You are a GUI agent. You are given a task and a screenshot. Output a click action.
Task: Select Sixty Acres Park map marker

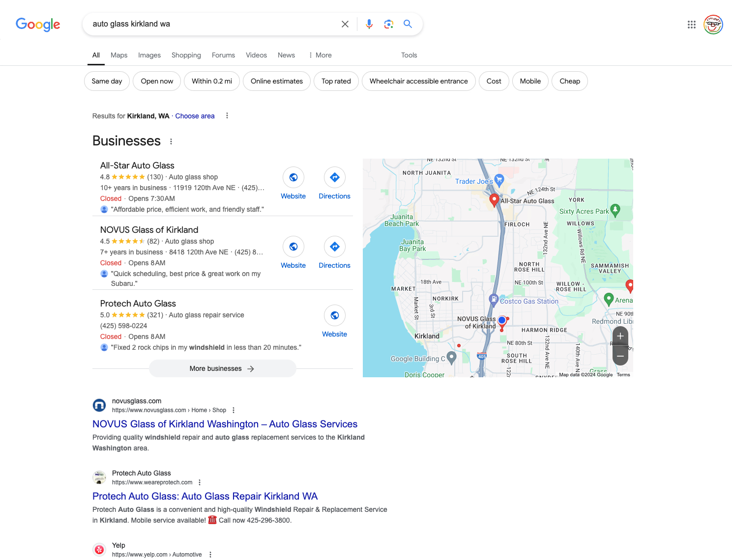615,210
